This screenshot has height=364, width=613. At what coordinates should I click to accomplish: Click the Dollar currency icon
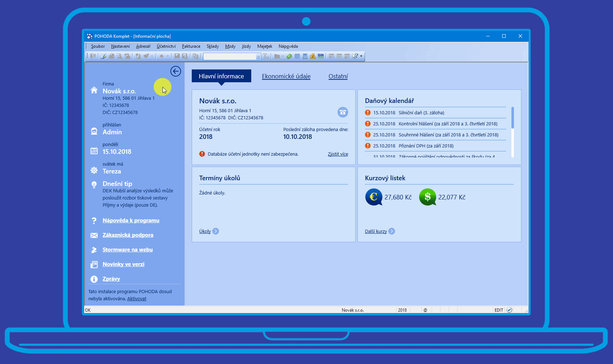(428, 197)
